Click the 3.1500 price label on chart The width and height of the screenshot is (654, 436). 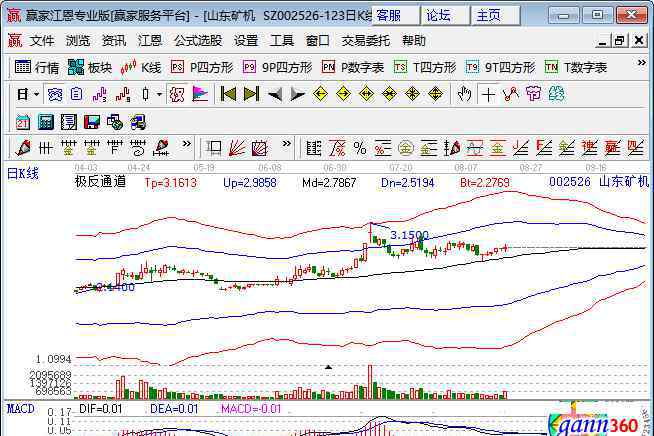[409, 235]
